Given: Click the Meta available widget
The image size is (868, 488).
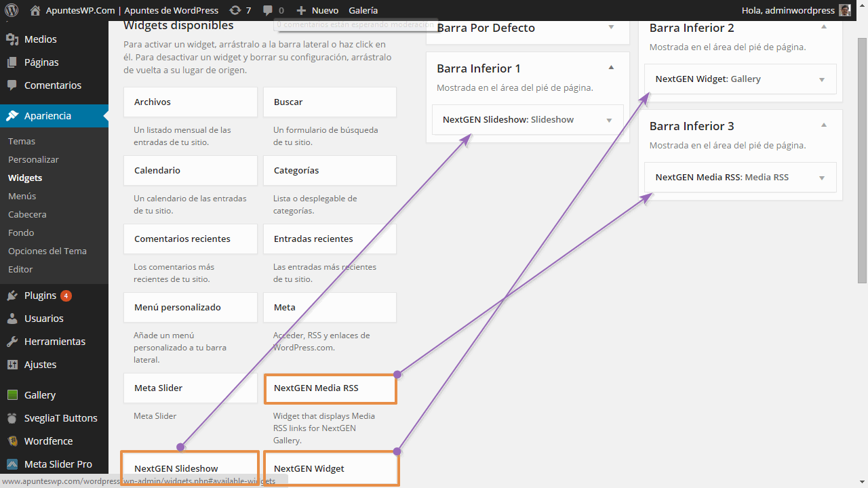Looking at the screenshot, I should (x=330, y=307).
